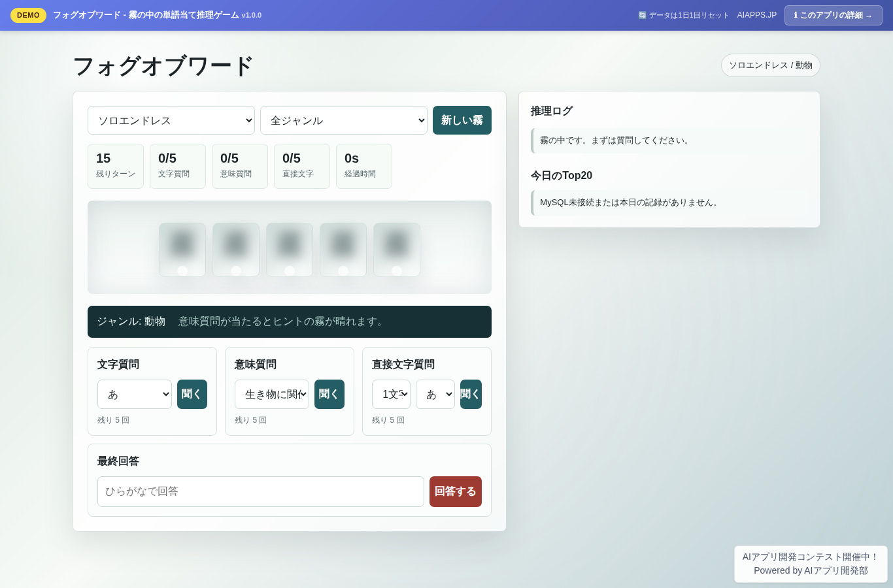893x588 pixels.
Task: Click the 残りターン 15 stat card
Action: click(116, 166)
